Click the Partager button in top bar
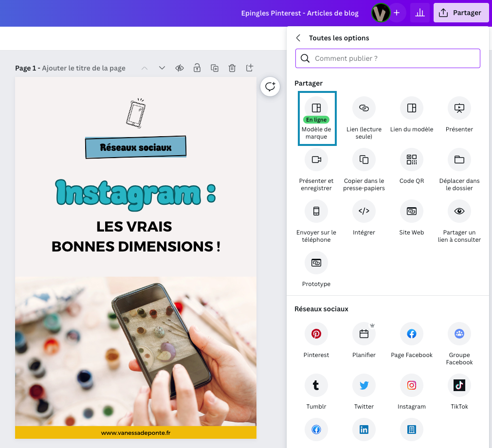 coord(460,13)
